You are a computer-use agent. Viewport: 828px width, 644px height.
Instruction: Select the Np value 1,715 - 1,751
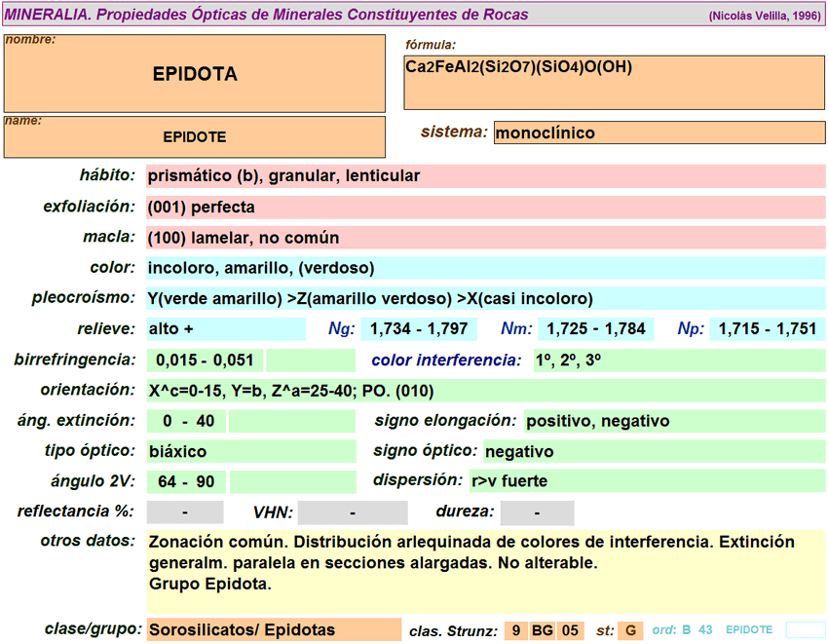(x=768, y=329)
